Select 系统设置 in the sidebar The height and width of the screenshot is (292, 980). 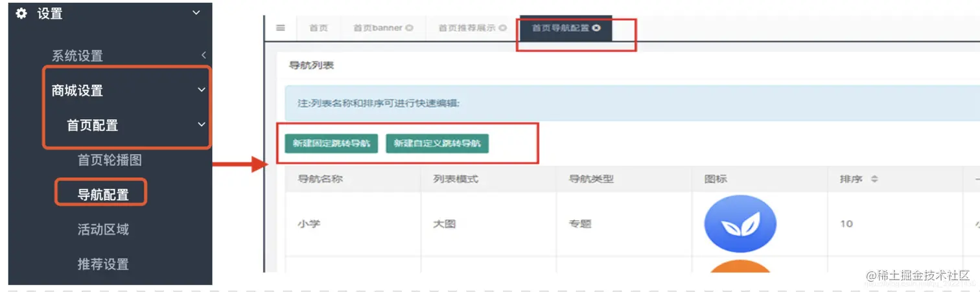pos(77,56)
